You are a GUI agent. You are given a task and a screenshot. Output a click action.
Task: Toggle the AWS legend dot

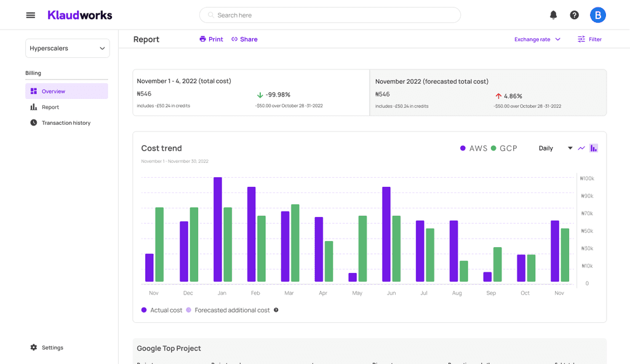pyautogui.click(x=463, y=148)
